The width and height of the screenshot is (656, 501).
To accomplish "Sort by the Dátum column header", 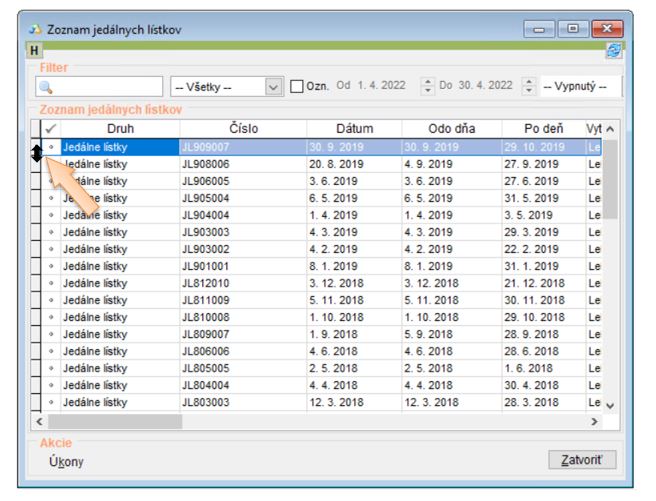I will [x=354, y=128].
